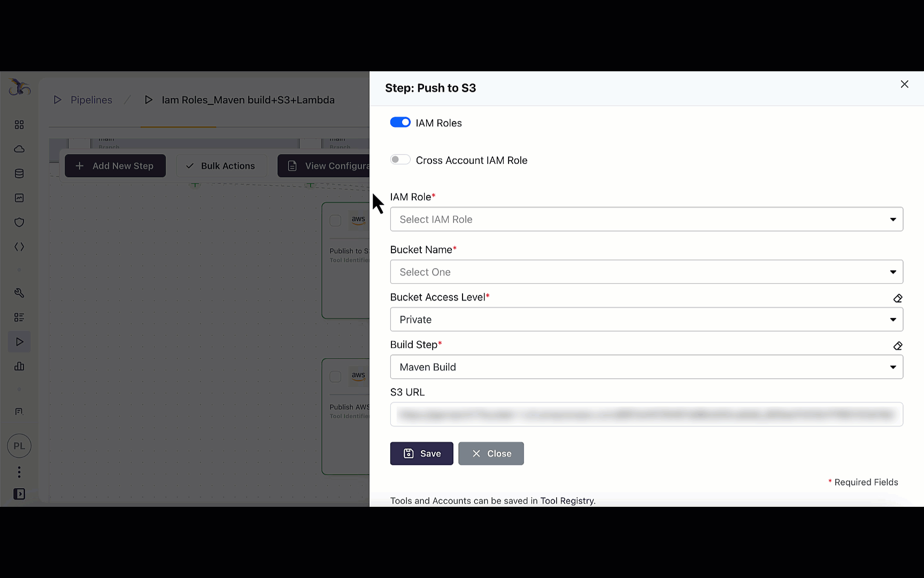Click the bar chart icon in sidebar
Screen dimensions: 924x578
19,366
